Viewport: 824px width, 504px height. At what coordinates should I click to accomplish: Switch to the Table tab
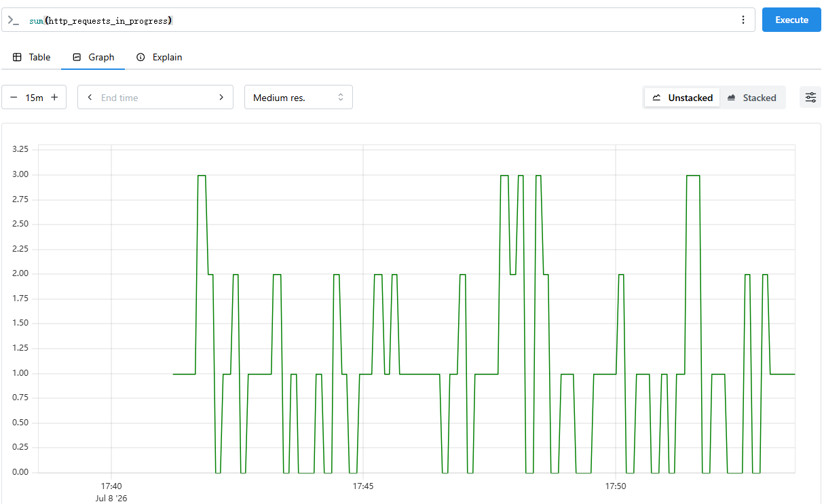click(x=31, y=57)
